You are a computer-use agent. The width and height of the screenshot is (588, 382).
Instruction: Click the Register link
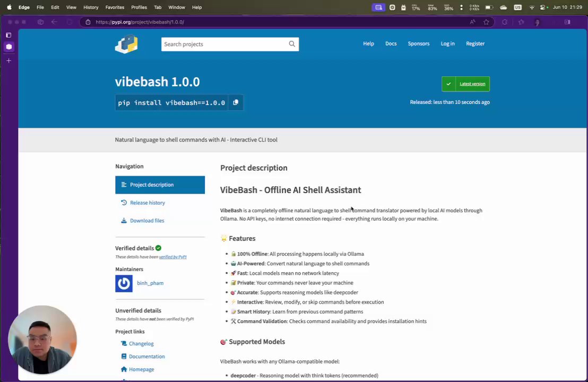tap(475, 44)
